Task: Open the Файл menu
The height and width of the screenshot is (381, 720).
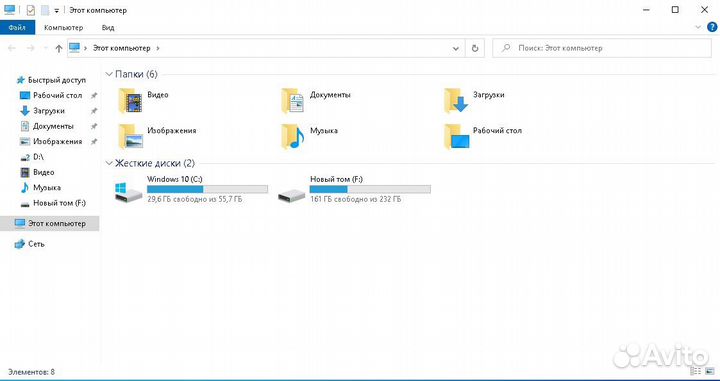Action: point(17,28)
